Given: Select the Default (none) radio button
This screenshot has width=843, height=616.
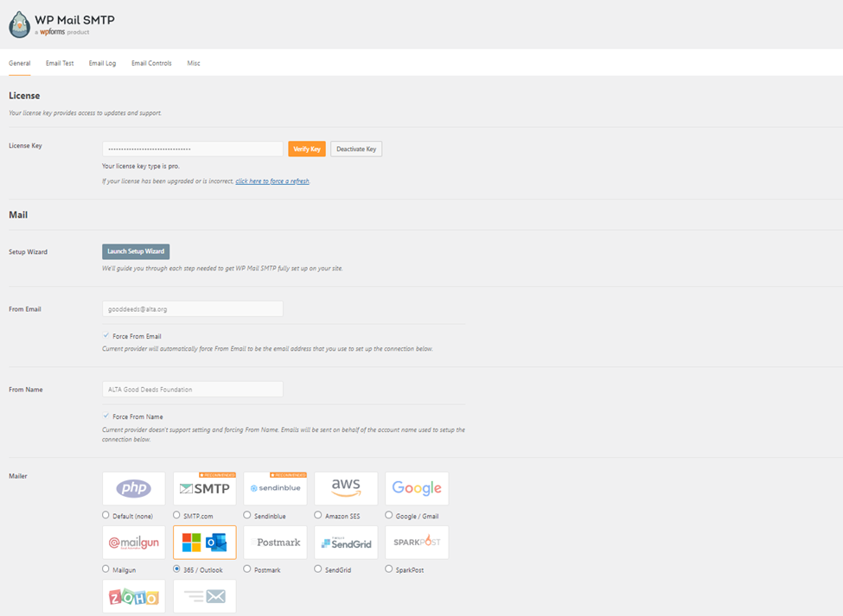Looking at the screenshot, I should point(105,515).
